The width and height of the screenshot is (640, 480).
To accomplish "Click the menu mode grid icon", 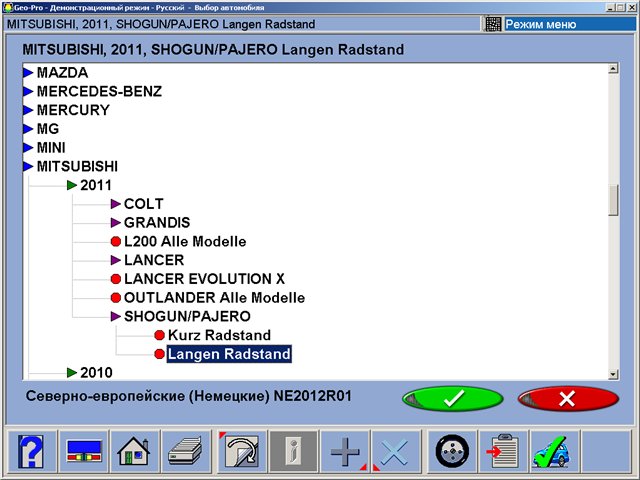I will (x=493, y=24).
